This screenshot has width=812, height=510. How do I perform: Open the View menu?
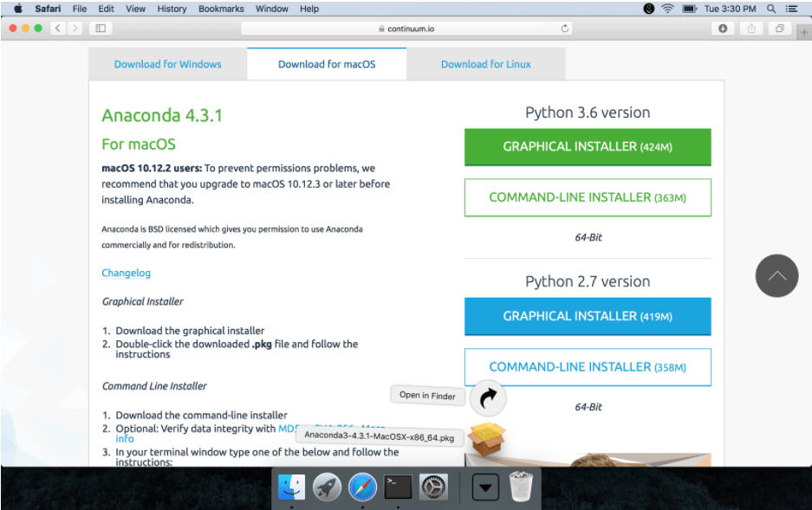coord(135,9)
